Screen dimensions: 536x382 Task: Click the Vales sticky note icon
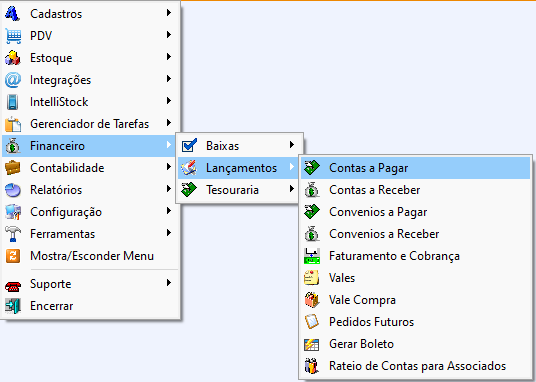312,278
